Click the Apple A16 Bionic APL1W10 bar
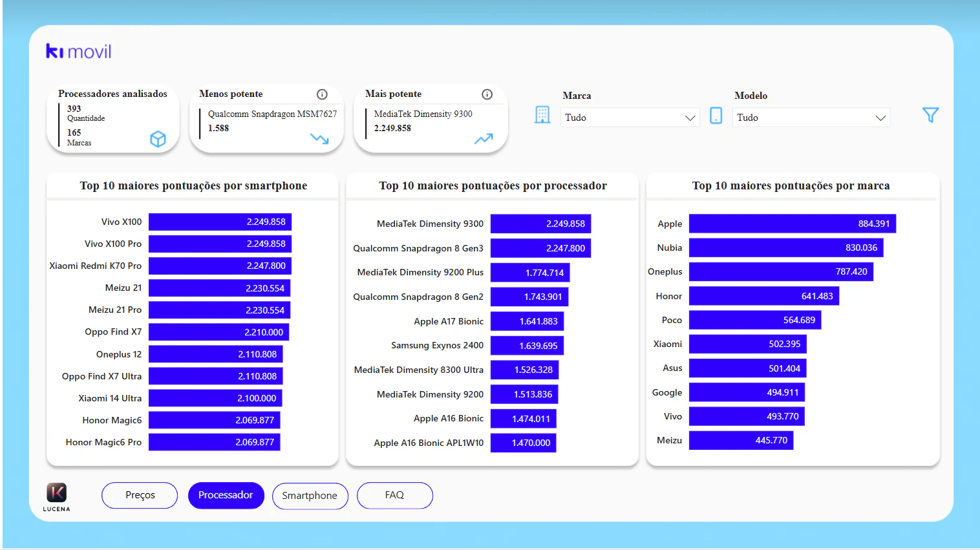Viewport: 980px width, 550px height. click(x=524, y=443)
